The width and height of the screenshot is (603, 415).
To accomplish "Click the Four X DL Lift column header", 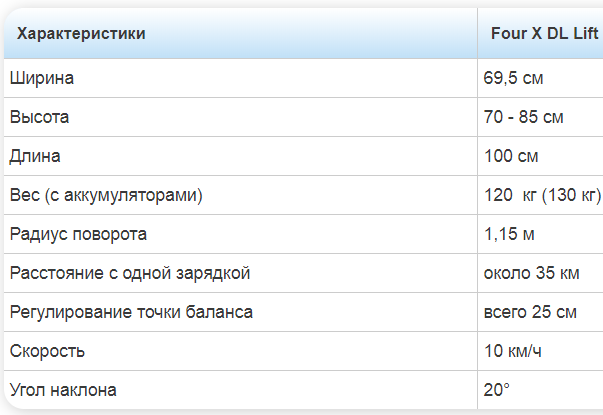I will coord(544,34).
